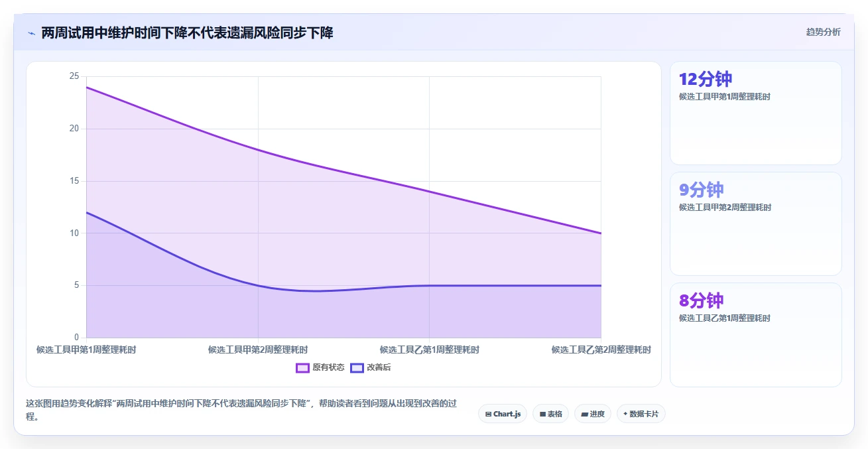This screenshot has width=868, height=449.
Task: Select the 表格 tag chip
Action: [550, 414]
